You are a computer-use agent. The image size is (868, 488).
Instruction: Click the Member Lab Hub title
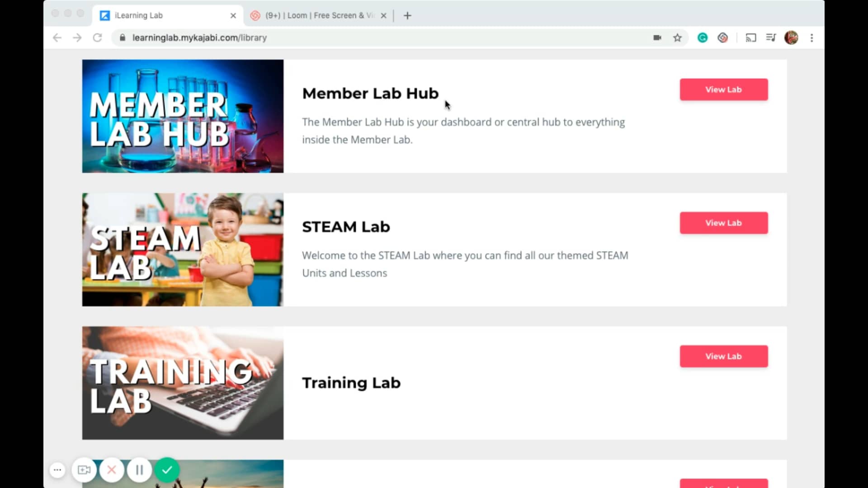[x=370, y=93]
